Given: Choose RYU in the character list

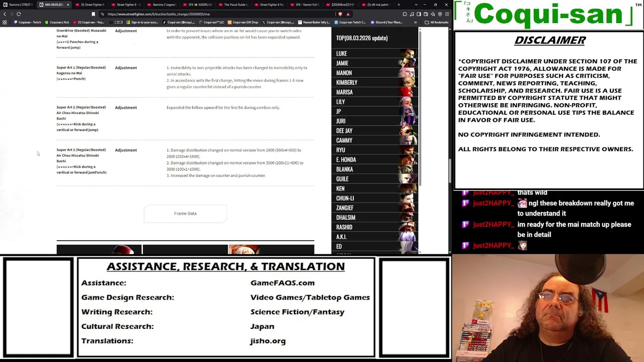Looking at the screenshot, I should pos(374,150).
